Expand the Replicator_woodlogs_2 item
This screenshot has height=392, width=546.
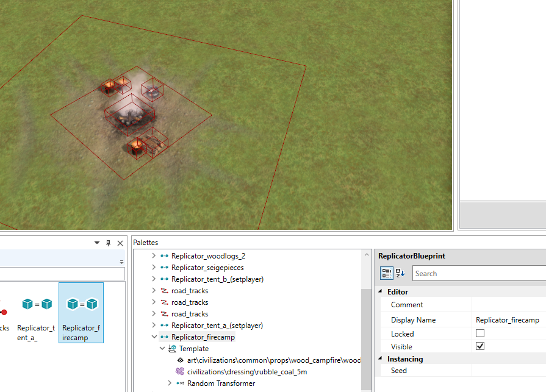154,255
